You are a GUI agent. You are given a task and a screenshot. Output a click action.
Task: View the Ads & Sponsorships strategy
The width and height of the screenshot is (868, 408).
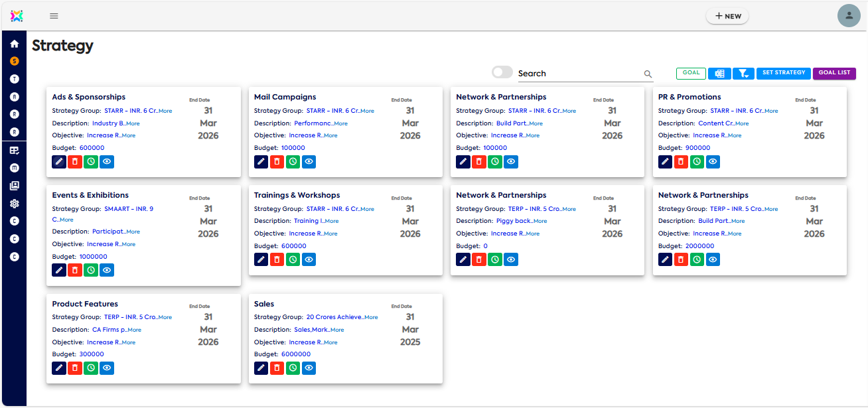(107, 161)
